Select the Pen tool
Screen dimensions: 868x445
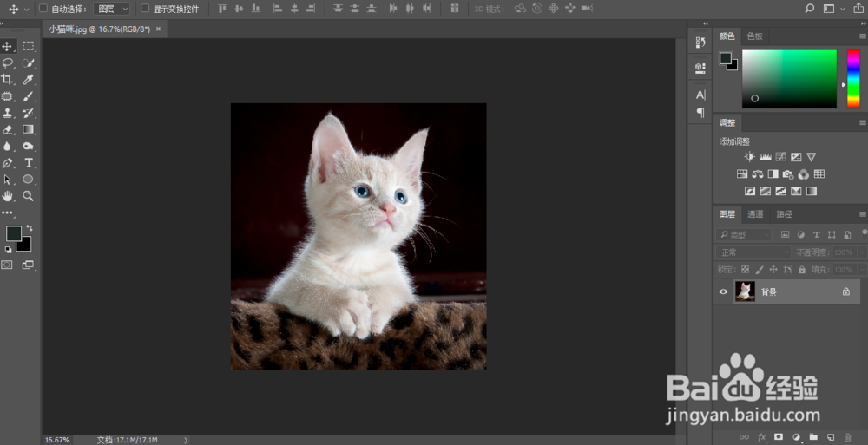[x=7, y=163]
